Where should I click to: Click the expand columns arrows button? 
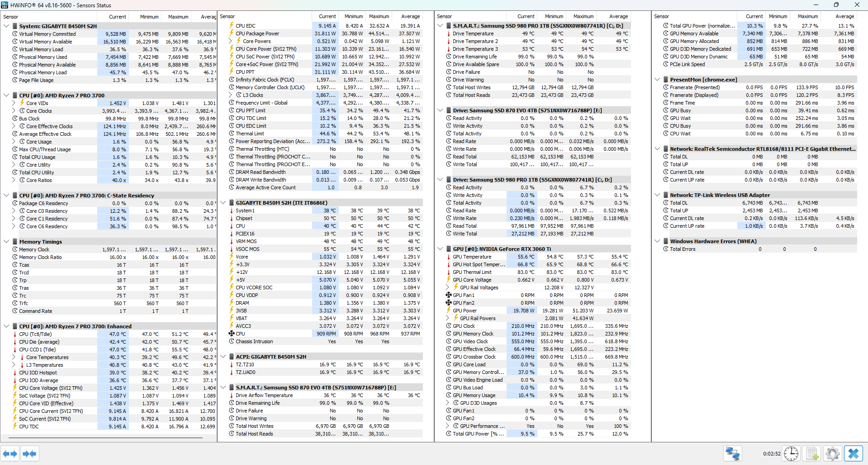10,453
